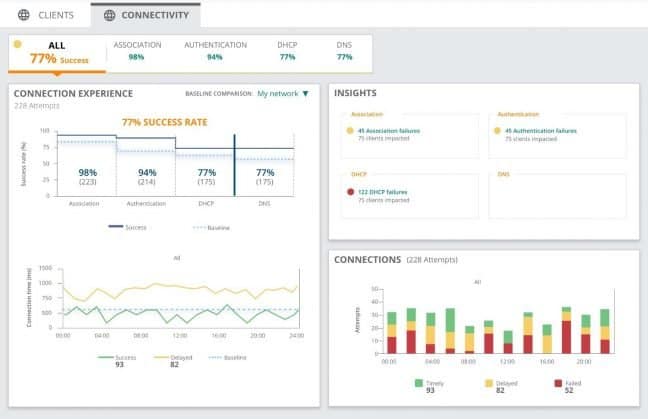Select the Association 98% (223) chart segment
Screen dimensions: 648x419
coord(87,166)
